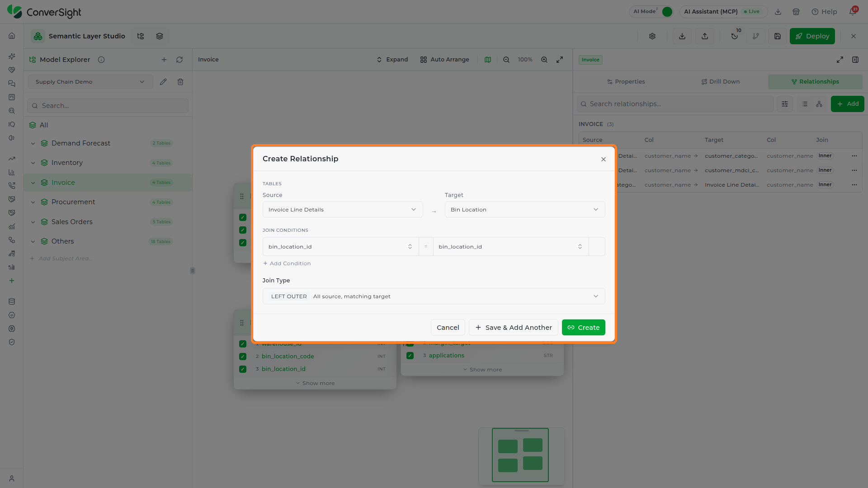868x488 pixels.
Task: Click the Add Condition link
Action: coord(287,263)
